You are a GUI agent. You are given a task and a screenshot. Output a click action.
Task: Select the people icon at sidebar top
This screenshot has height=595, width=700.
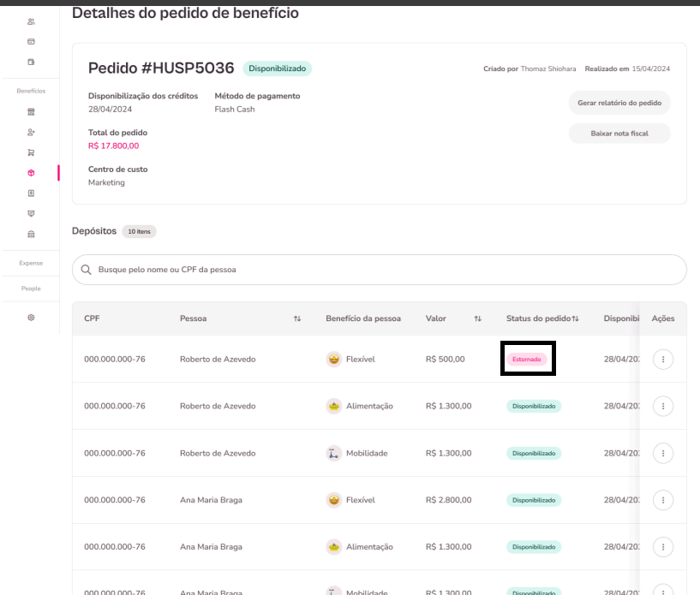[x=31, y=21]
